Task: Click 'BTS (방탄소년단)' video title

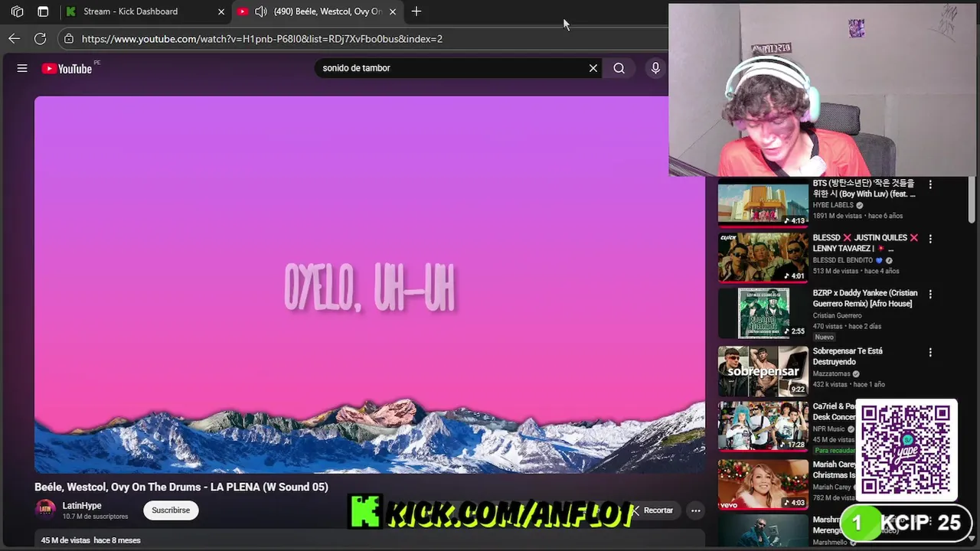Action: pos(864,188)
